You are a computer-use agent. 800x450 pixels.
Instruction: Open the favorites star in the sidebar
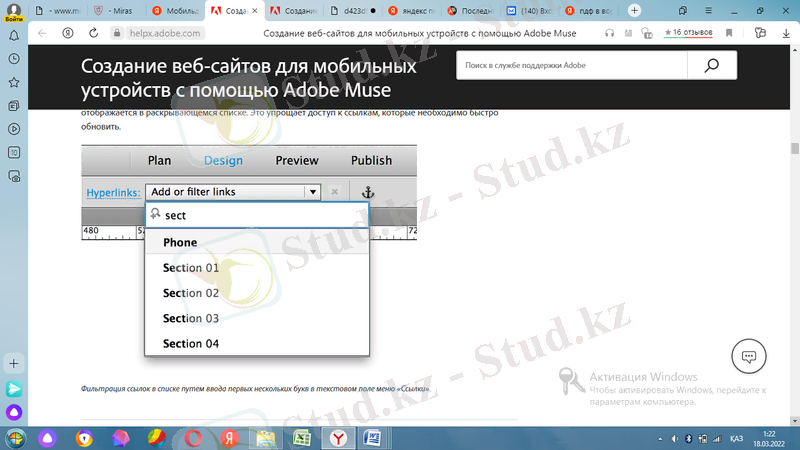[14, 81]
